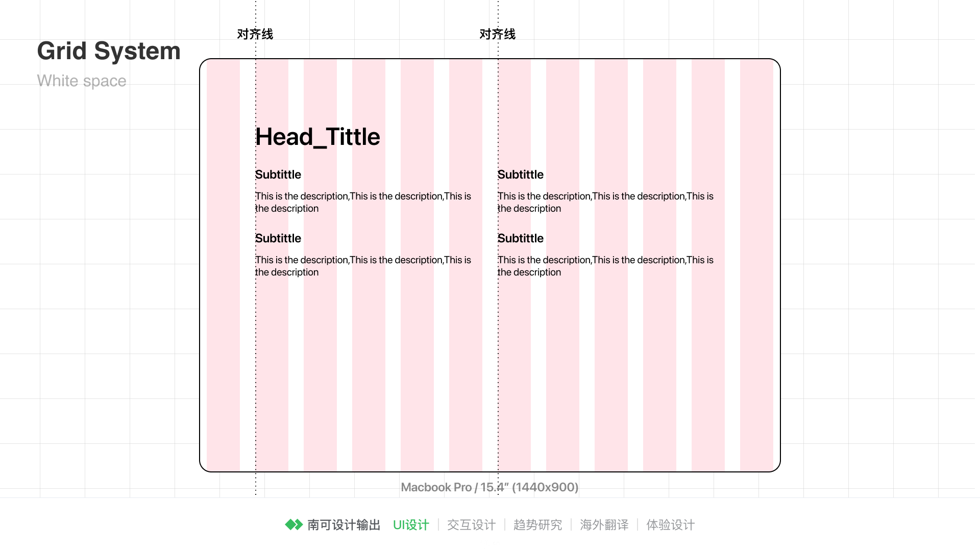Select bottom-right Subtittle heading
980x551 pixels.
(x=521, y=238)
